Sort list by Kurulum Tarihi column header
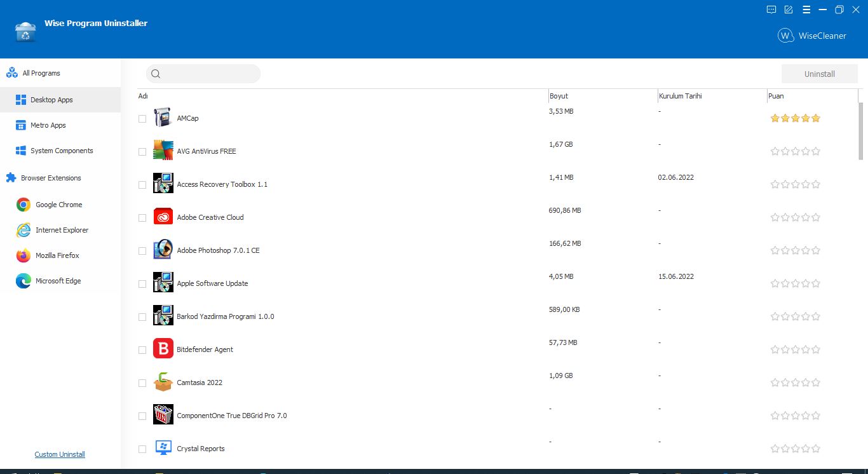868x474 pixels. tap(712, 96)
